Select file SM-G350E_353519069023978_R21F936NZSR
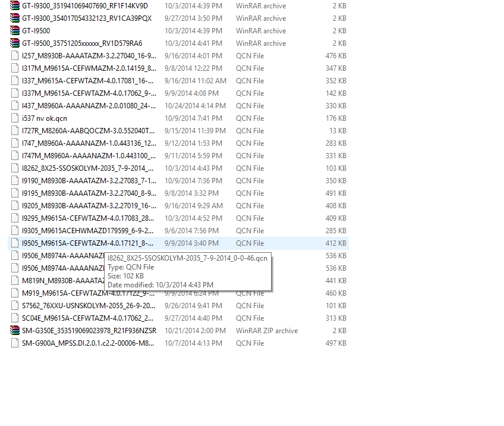This screenshot has width=504, height=426. pyautogui.click(x=89, y=330)
